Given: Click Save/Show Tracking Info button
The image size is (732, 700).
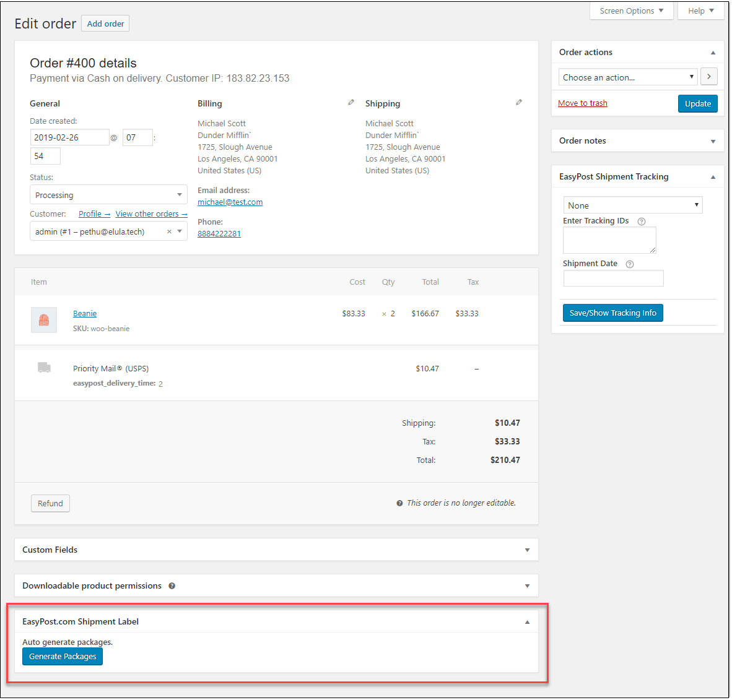Looking at the screenshot, I should coord(612,313).
